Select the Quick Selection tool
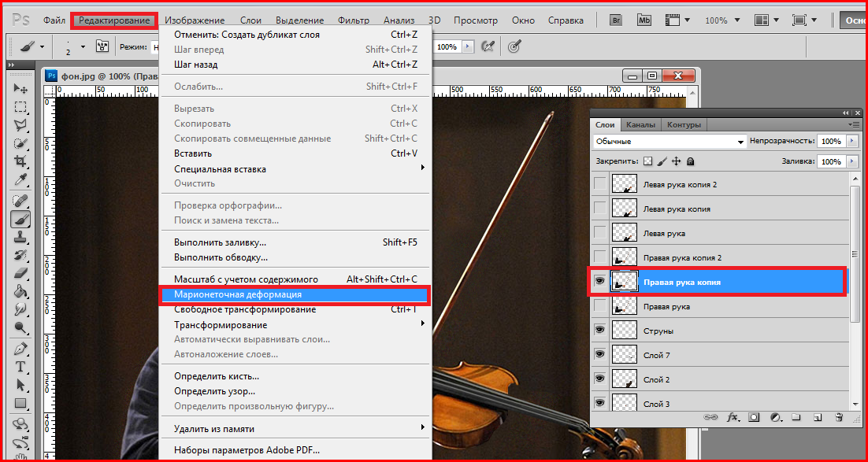This screenshot has height=462, width=868. [20, 143]
